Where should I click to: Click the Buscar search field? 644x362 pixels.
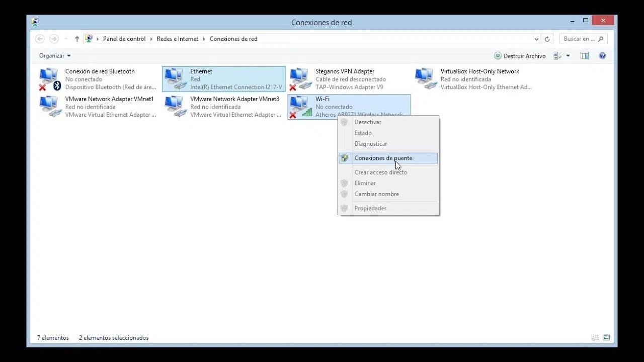tap(579, 39)
